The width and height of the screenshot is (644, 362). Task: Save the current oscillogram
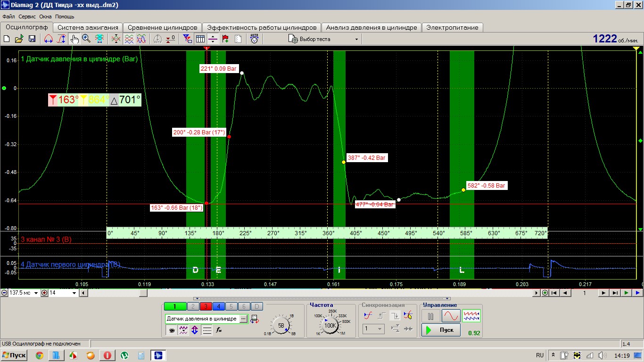pos(32,39)
